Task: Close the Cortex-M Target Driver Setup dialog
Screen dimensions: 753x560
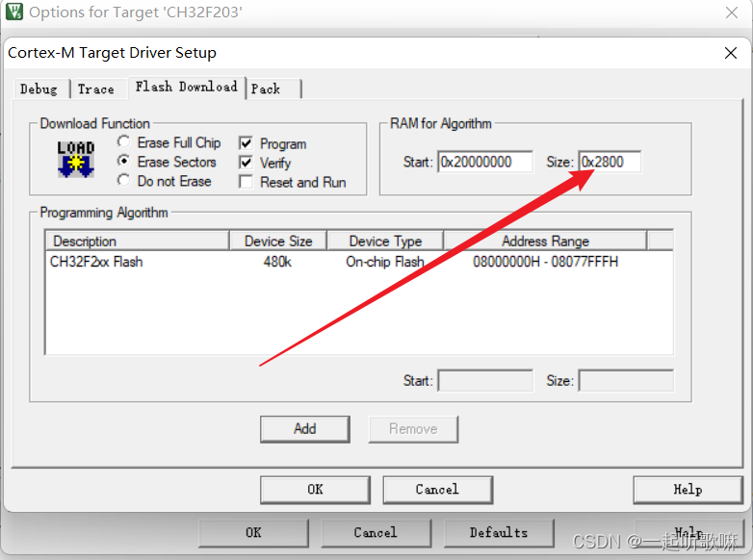Action: [731, 53]
